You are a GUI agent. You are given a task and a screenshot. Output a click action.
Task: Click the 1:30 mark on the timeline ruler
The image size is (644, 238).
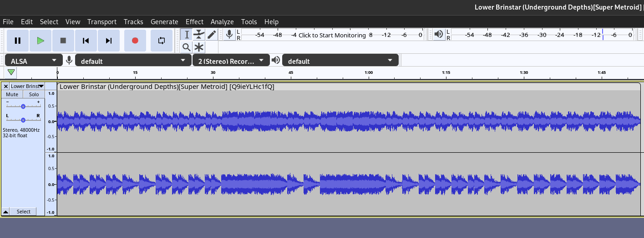coord(524,73)
